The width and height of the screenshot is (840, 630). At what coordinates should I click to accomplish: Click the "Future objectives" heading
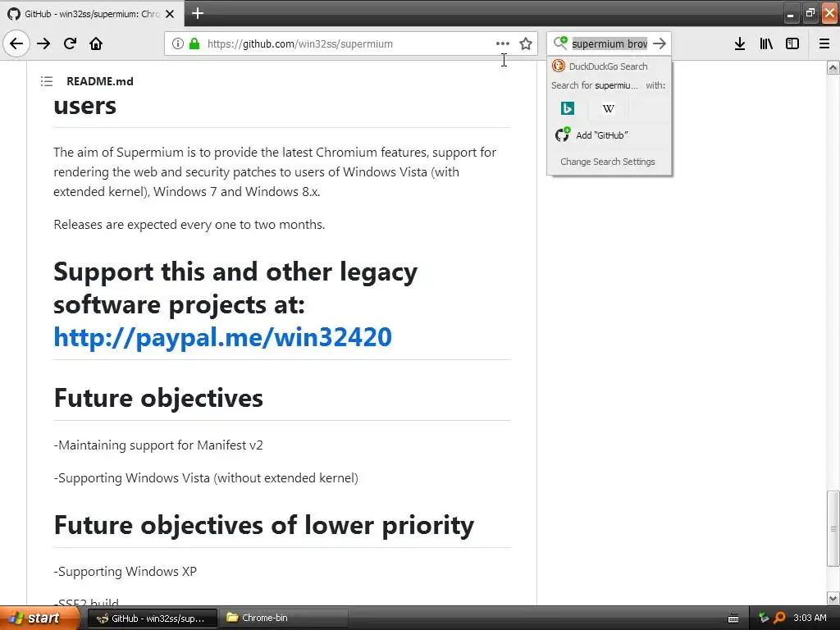coord(158,398)
